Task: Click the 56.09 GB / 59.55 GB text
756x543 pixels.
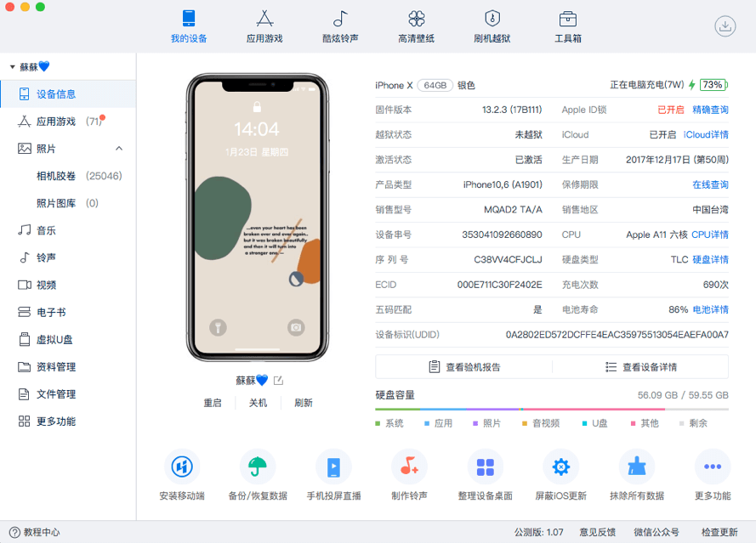Action: pos(683,395)
